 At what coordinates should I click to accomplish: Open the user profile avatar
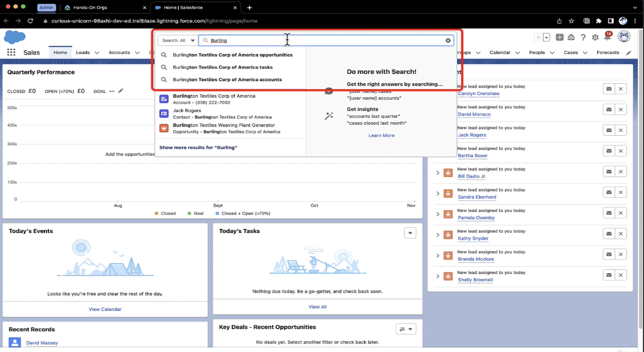[624, 37]
